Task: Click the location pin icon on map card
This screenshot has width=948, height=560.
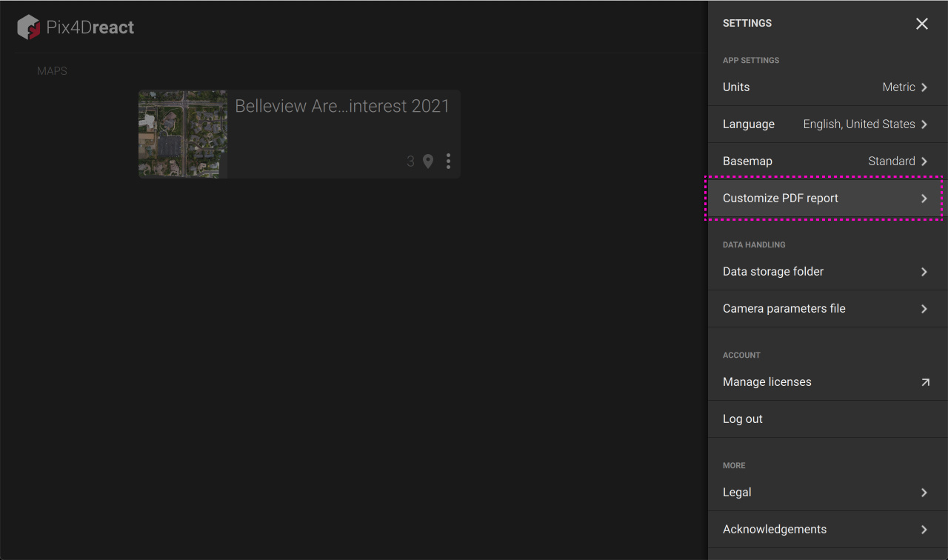Action: [x=428, y=161]
